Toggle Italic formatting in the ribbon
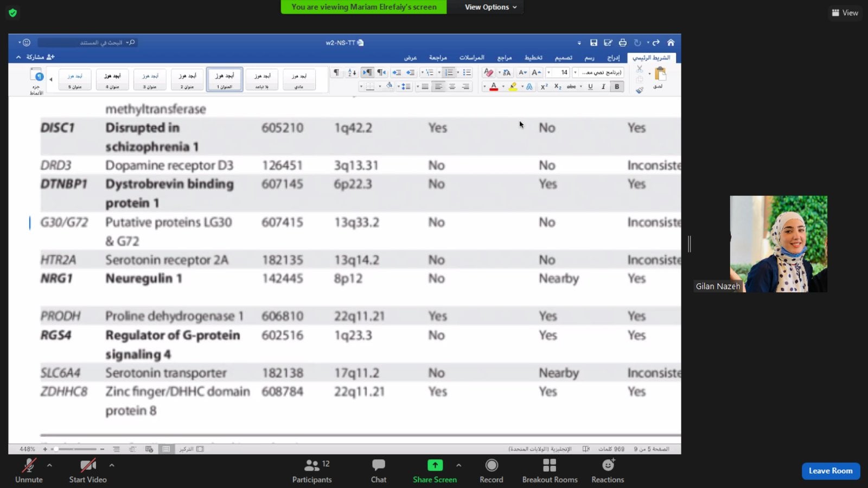868x488 pixels. (603, 87)
